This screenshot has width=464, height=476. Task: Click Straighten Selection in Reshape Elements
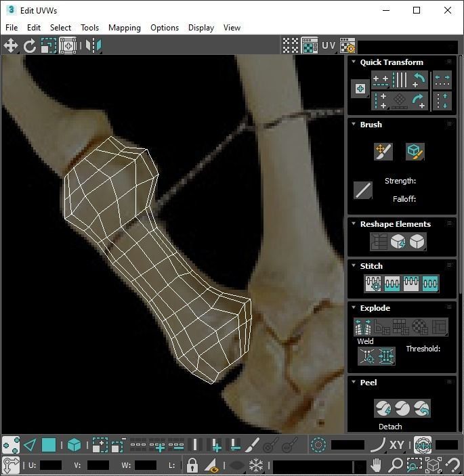pos(379,242)
